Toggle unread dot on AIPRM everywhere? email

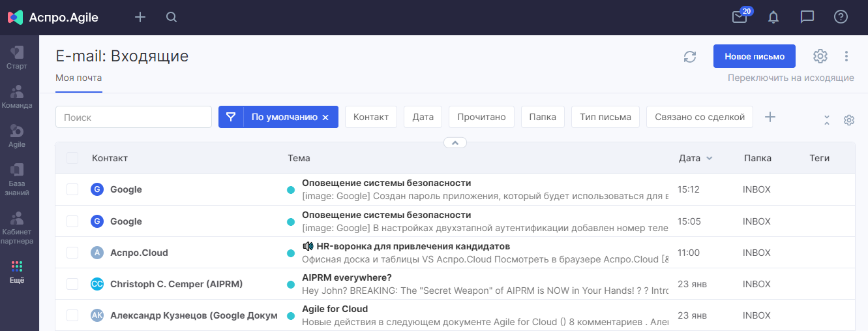tap(291, 285)
